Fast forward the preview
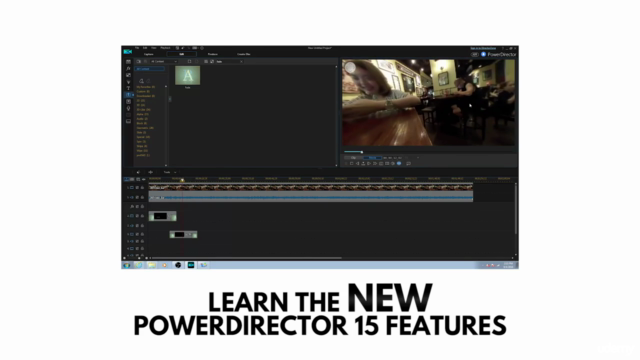This screenshot has height=360, width=640. coord(375,163)
